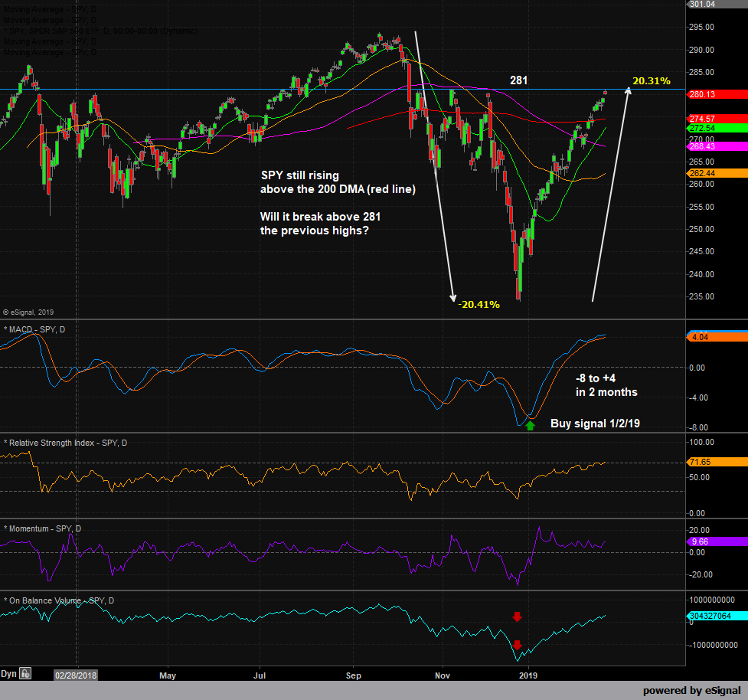Click the 100.00 label on the RSI axis
Viewport: 748px width, 700px height.
[x=702, y=443]
